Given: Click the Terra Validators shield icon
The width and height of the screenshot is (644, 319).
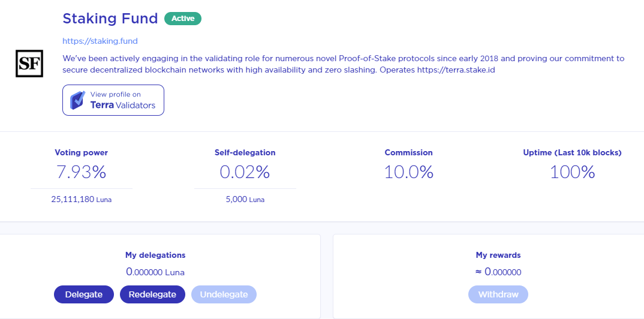Looking at the screenshot, I should pos(77,100).
